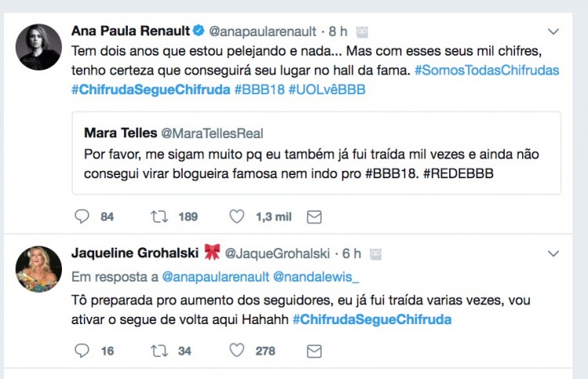Open Jaqueline Grohalski's profile picture
The width and height of the screenshot is (588, 379).
[38, 268]
